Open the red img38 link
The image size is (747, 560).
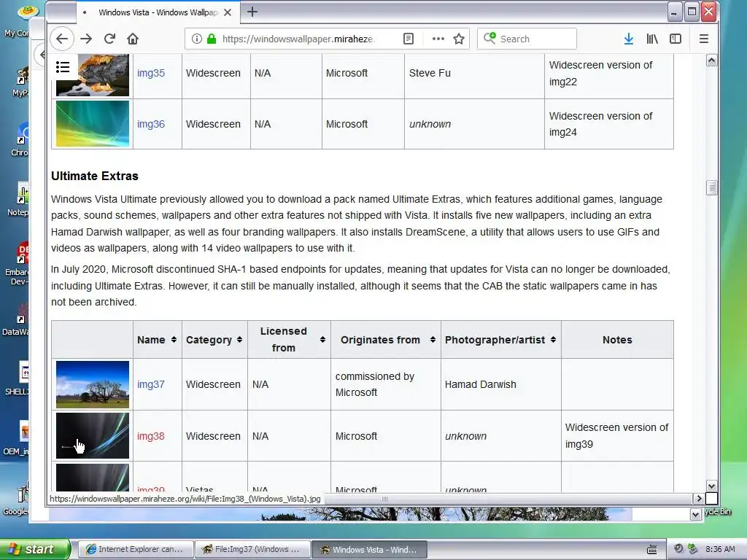coord(151,436)
